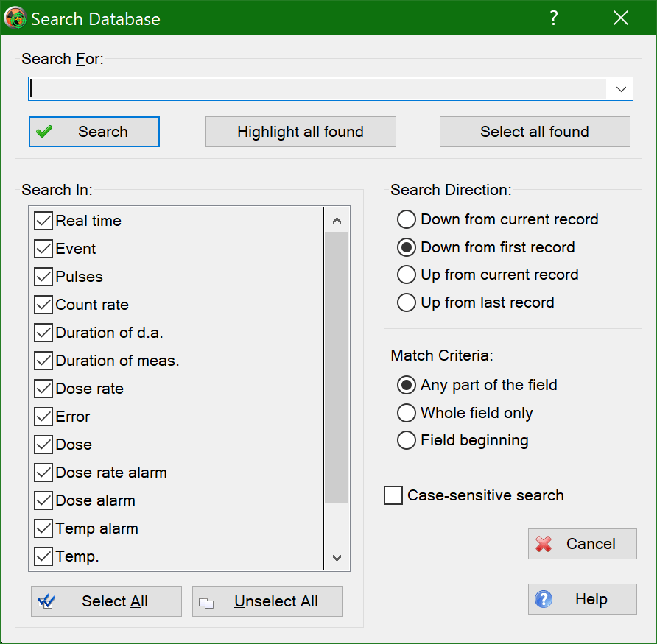Choose Whole field only match
The height and width of the screenshot is (644, 657).
click(407, 413)
